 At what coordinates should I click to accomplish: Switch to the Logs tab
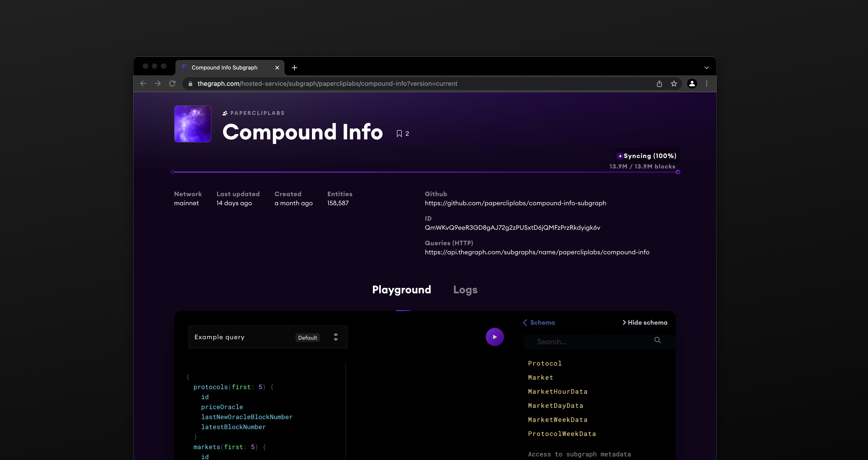pos(465,290)
